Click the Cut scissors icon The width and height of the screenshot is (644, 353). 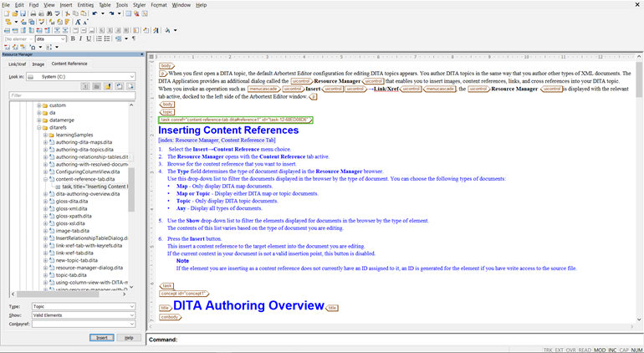[68, 13]
